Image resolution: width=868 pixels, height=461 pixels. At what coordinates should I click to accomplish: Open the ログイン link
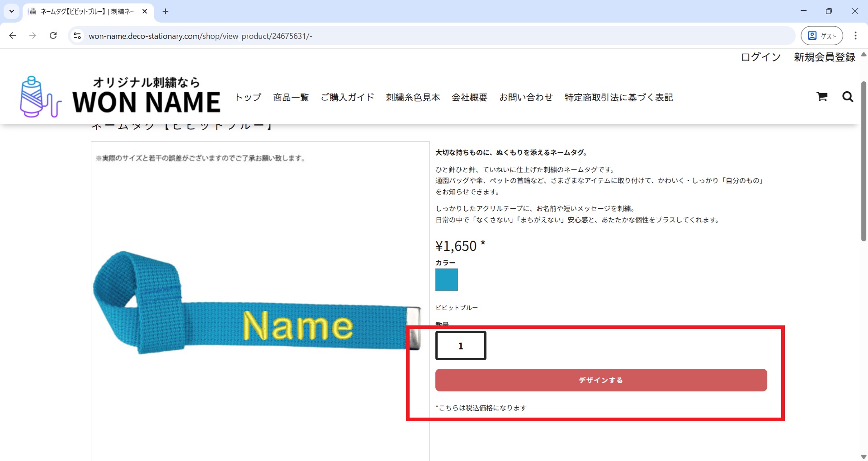(x=760, y=57)
